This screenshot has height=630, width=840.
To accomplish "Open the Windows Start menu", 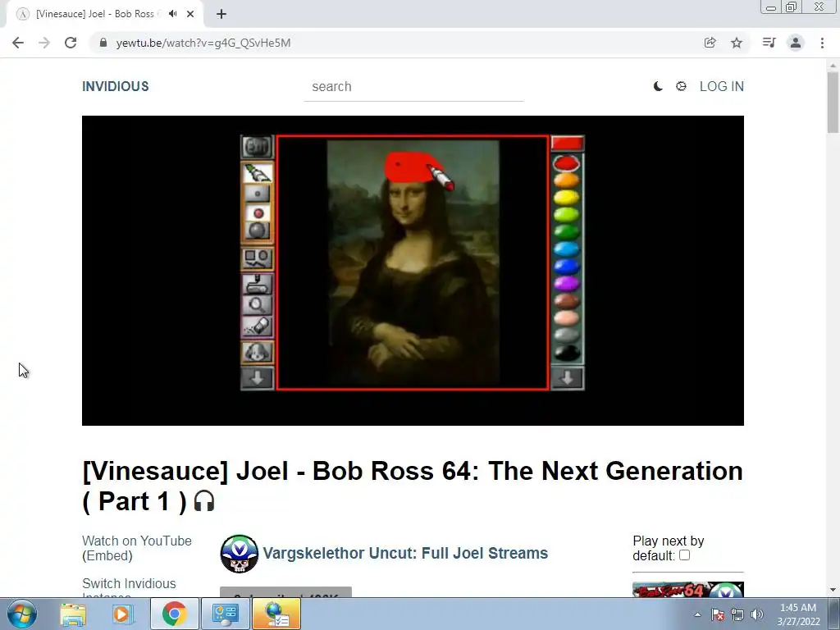I will 22,614.
